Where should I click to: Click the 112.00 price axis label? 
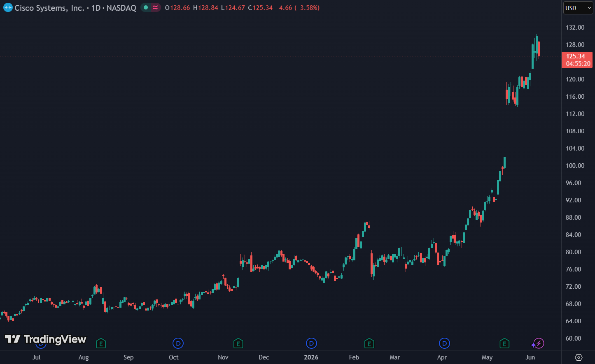(x=575, y=114)
